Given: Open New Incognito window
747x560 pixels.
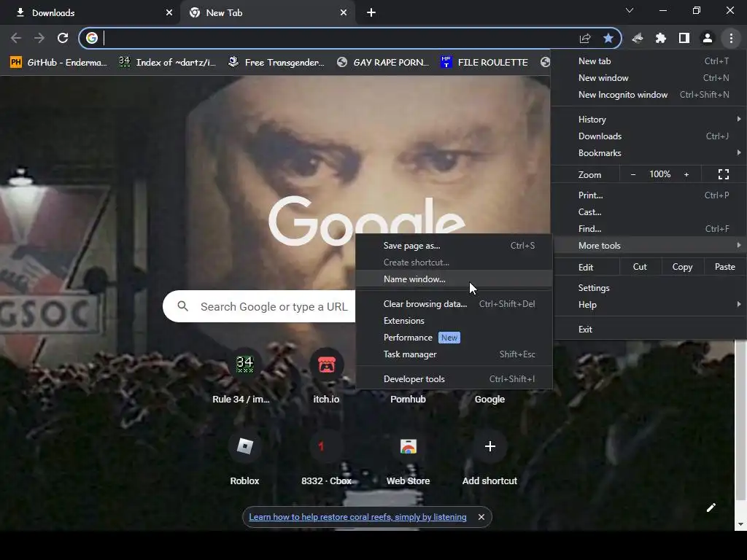Looking at the screenshot, I should tap(649, 94).
